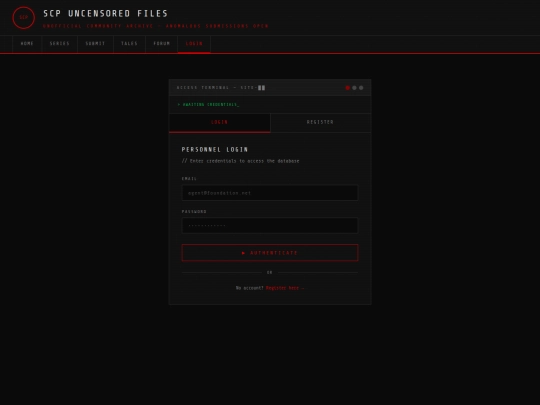Click the 'ACCESS TERMINAL — SITE' header text
Image resolution: width=540 pixels, height=405 pixels.
tap(221, 87)
